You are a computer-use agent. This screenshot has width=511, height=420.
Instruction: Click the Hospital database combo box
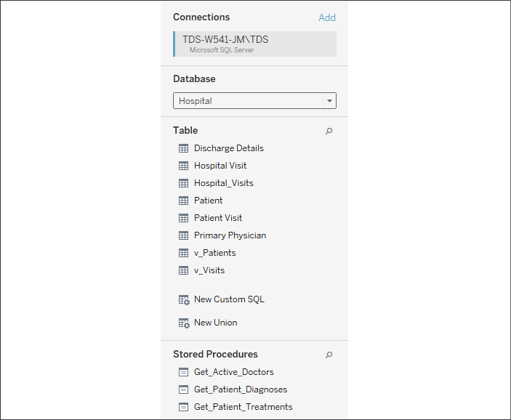254,101
